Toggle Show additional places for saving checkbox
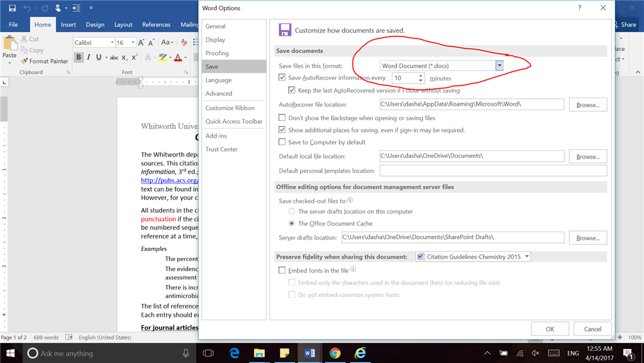This screenshot has height=363, width=644. pyautogui.click(x=282, y=130)
